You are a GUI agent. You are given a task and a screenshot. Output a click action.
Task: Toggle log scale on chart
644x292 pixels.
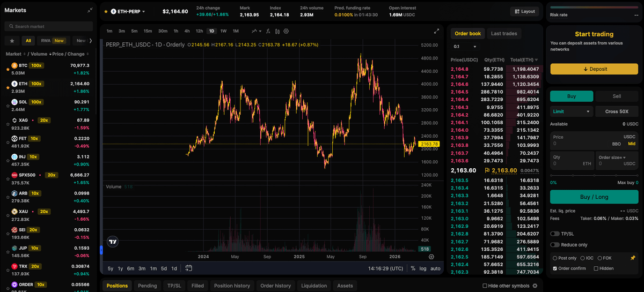[423, 268]
